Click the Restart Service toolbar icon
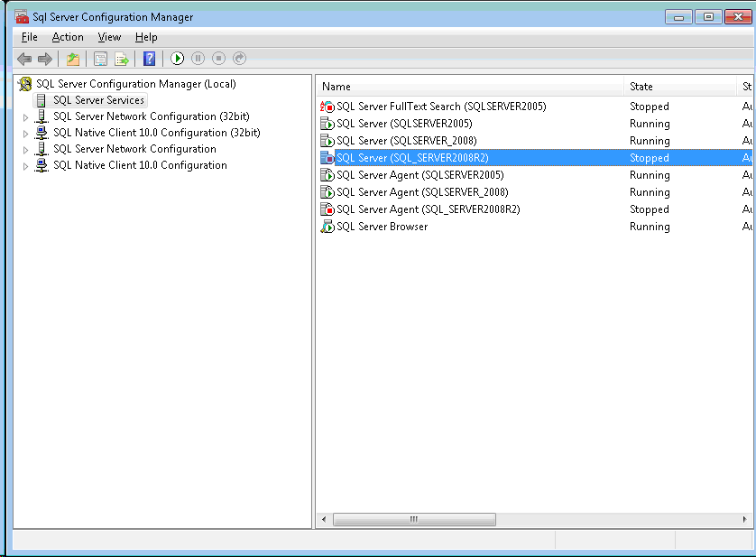756x557 pixels. click(239, 59)
